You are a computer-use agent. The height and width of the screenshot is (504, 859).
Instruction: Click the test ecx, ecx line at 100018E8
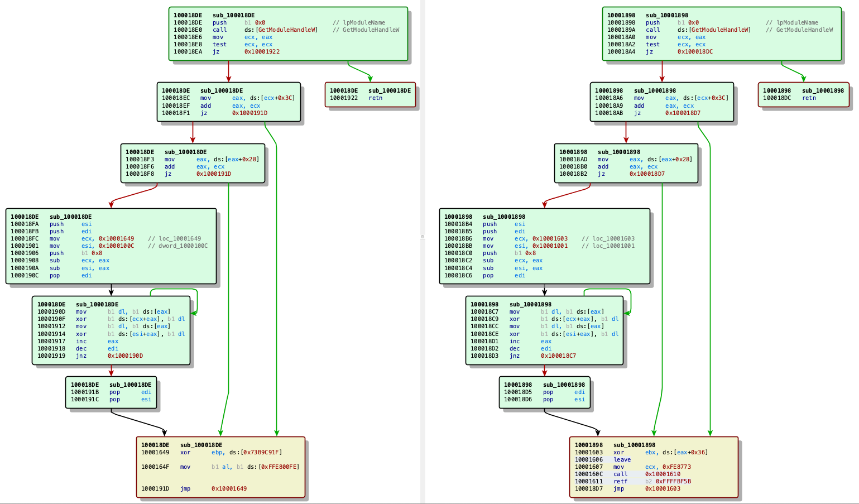pyautogui.click(x=223, y=45)
